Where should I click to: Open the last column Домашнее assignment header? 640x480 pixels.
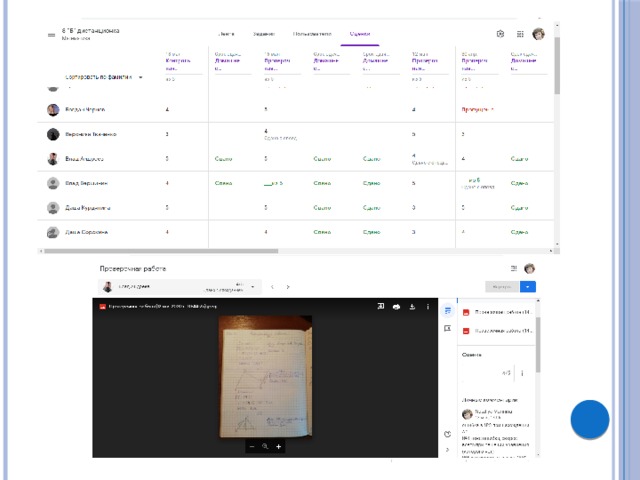click(x=524, y=64)
